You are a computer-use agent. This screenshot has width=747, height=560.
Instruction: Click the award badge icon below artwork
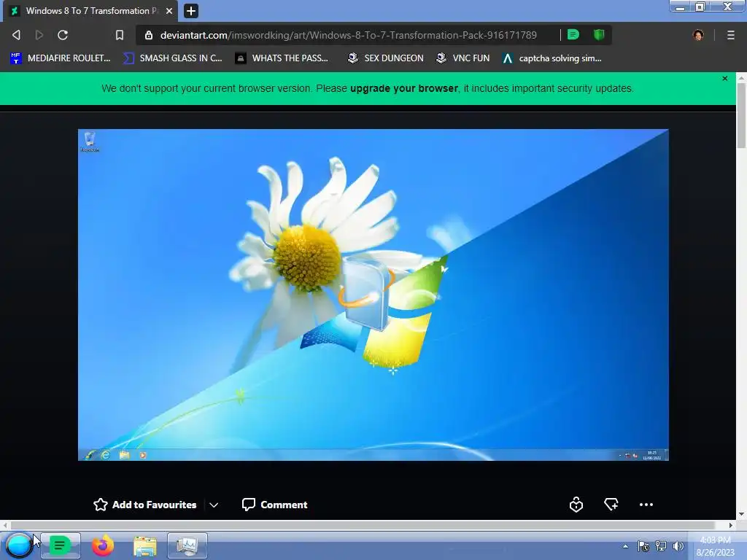pos(576,505)
